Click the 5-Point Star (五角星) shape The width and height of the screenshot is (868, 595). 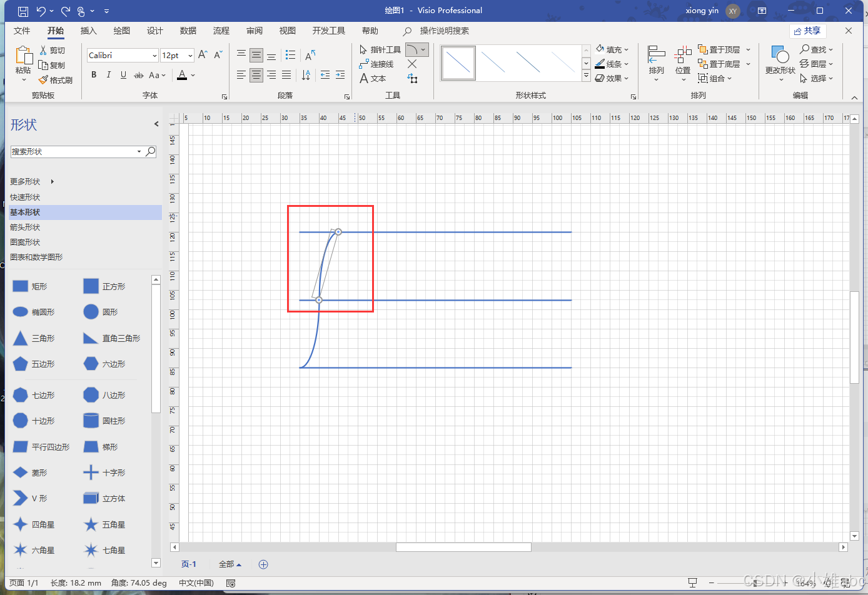click(x=91, y=524)
